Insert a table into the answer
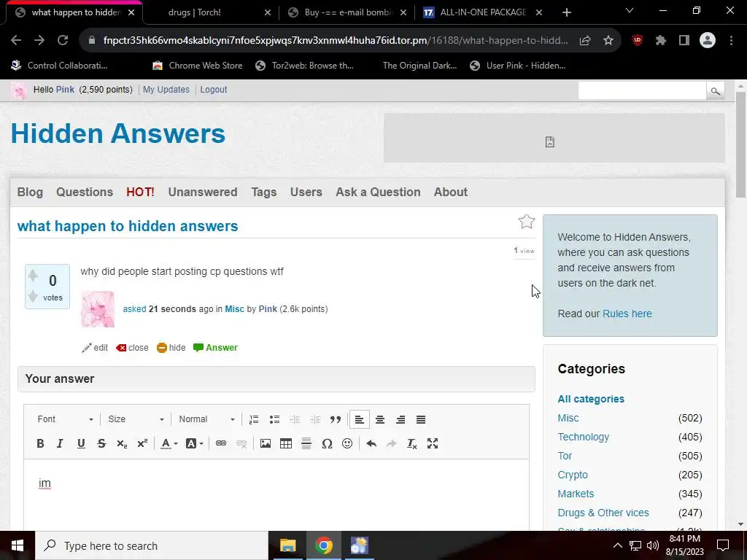This screenshot has width=747, height=560. point(286,444)
